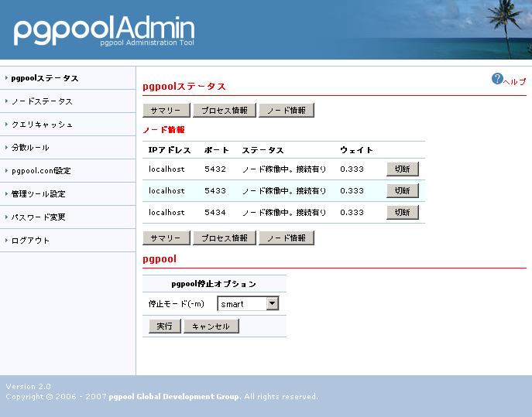Click the status text of the 5433 node
532x417 pixels.
click(284, 190)
